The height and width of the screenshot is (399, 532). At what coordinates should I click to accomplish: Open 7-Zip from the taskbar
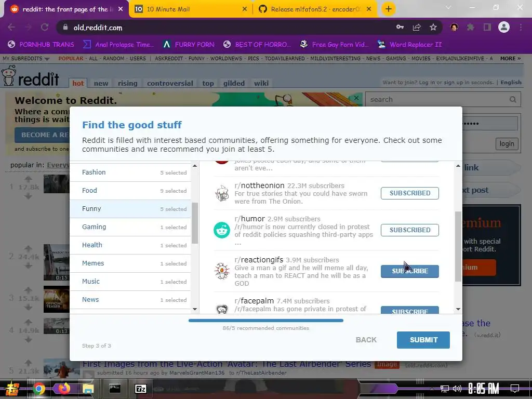(x=140, y=389)
